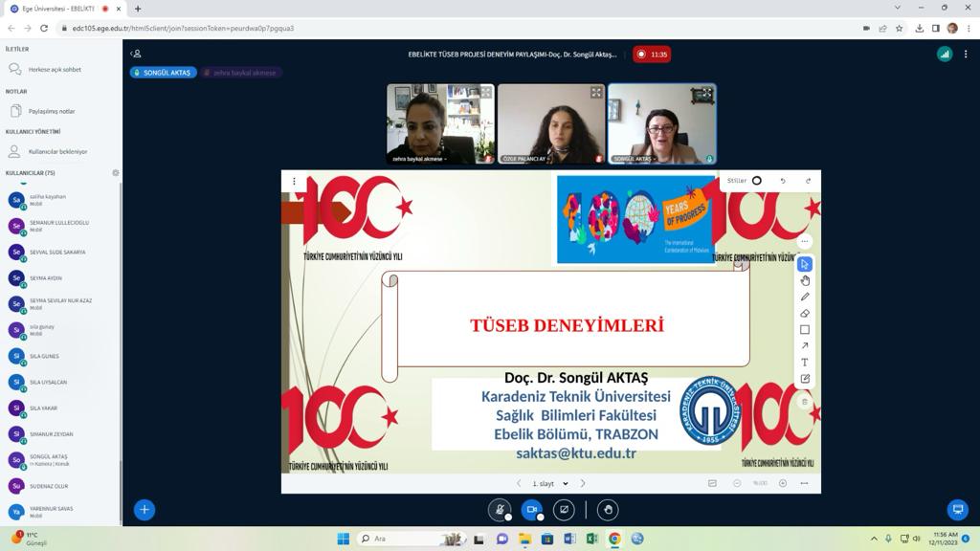Open Microsoft Word from taskbar
The width and height of the screenshot is (980, 551).
click(569, 539)
